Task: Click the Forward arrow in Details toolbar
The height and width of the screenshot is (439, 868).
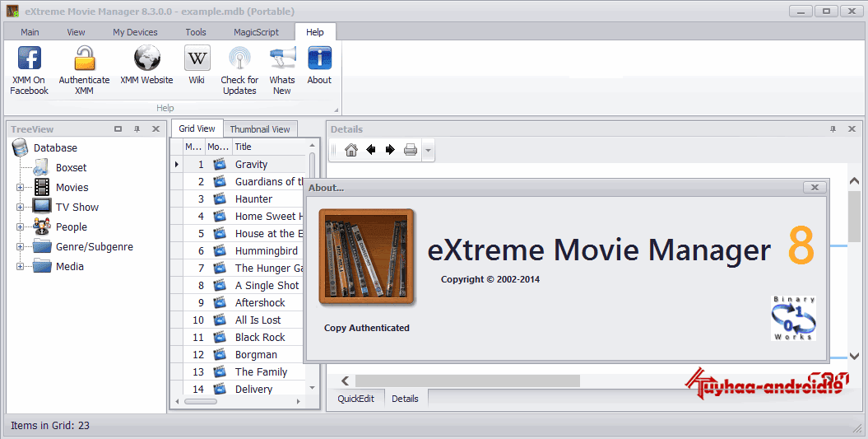Action: click(390, 150)
